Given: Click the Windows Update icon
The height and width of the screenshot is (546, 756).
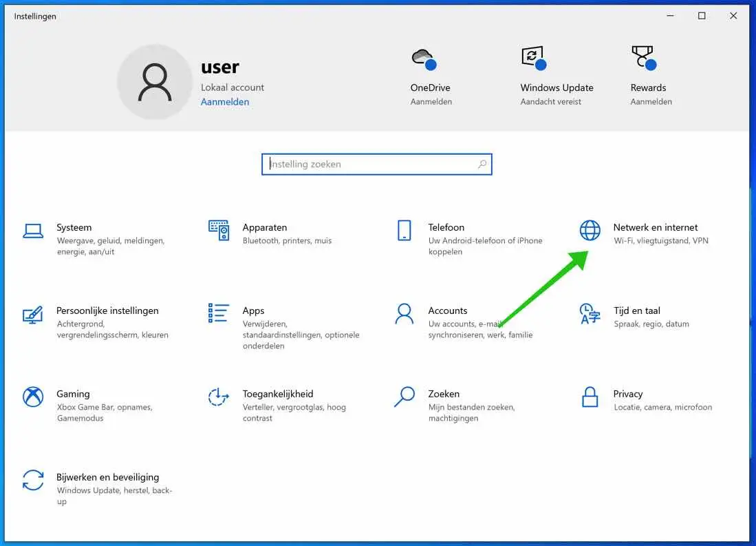Looking at the screenshot, I should tap(534, 58).
